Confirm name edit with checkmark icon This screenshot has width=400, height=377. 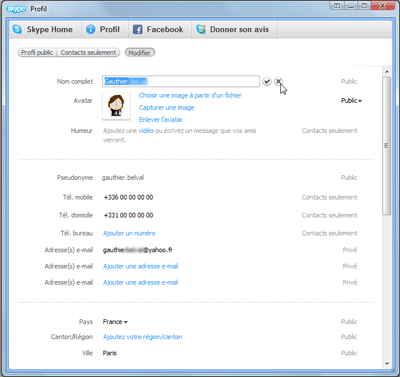click(267, 81)
